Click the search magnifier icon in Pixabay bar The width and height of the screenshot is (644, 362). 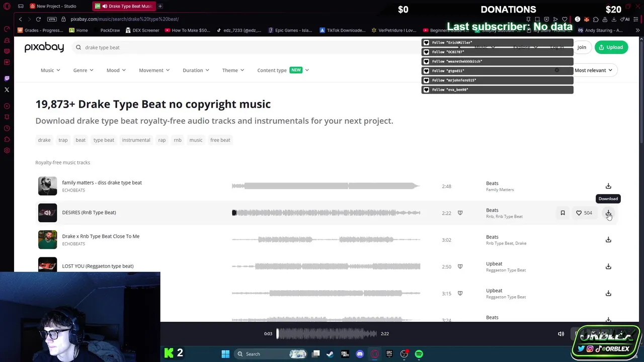click(x=78, y=47)
